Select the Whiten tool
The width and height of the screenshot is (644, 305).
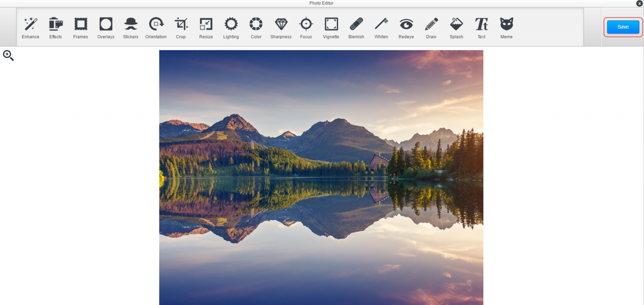pos(381,27)
